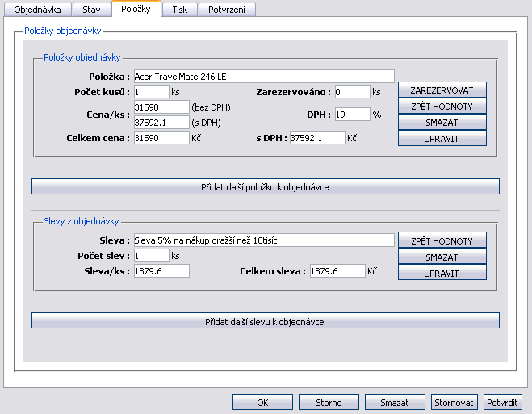This screenshot has width=532, height=414.
Task: Focus the DPH percentage field
Action: coord(353,115)
